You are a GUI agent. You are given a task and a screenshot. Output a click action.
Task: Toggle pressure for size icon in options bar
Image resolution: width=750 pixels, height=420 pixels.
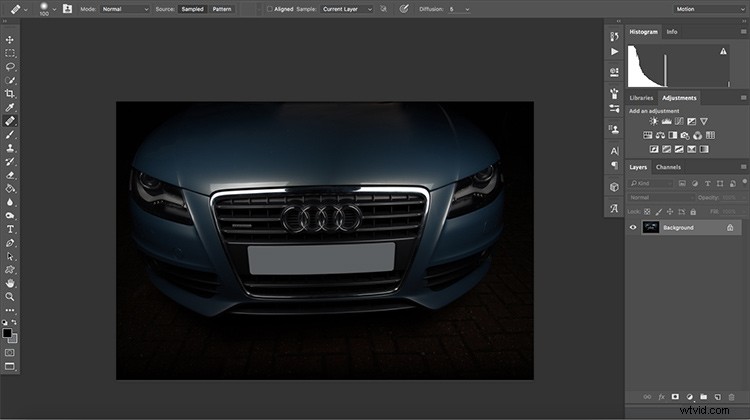[404, 9]
